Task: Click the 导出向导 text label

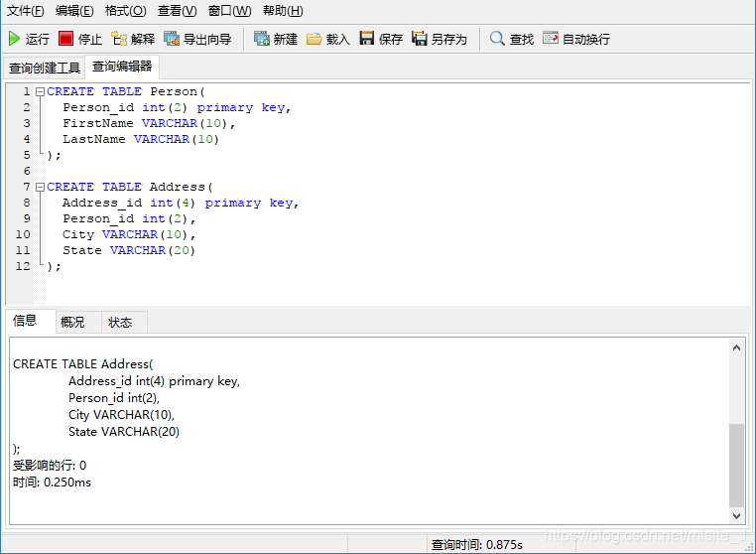Action: (x=207, y=39)
